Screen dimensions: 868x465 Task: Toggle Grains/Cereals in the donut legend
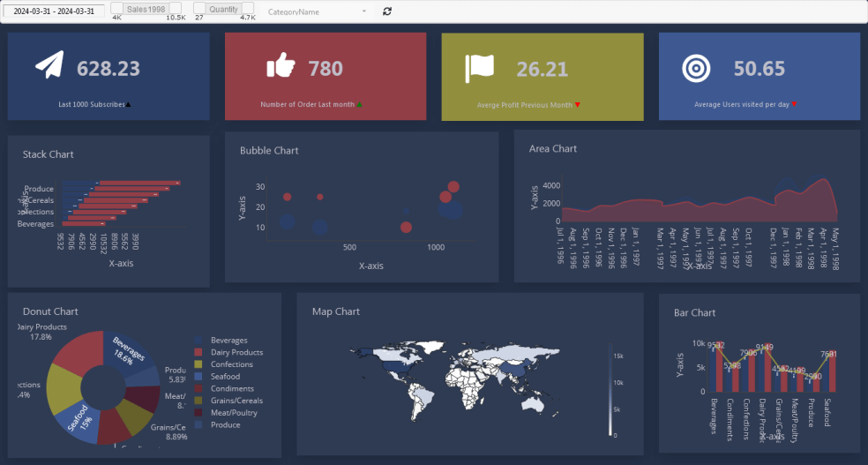pos(228,401)
